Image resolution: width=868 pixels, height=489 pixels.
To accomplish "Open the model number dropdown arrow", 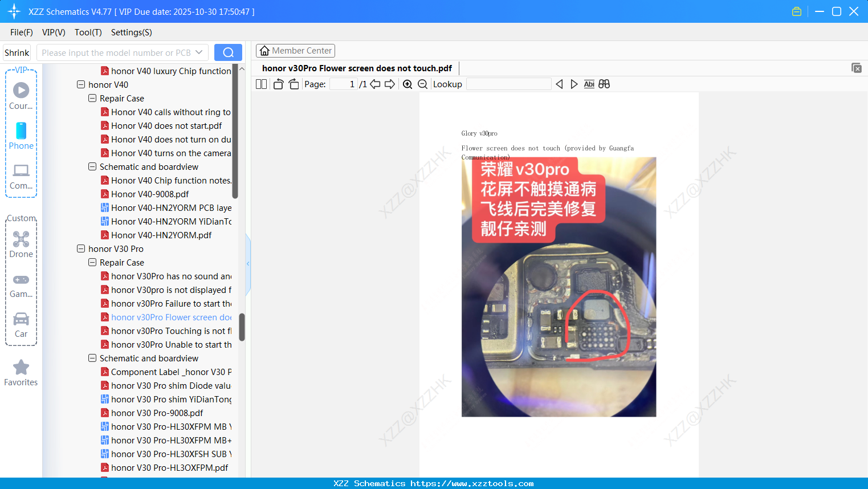I will [199, 52].
